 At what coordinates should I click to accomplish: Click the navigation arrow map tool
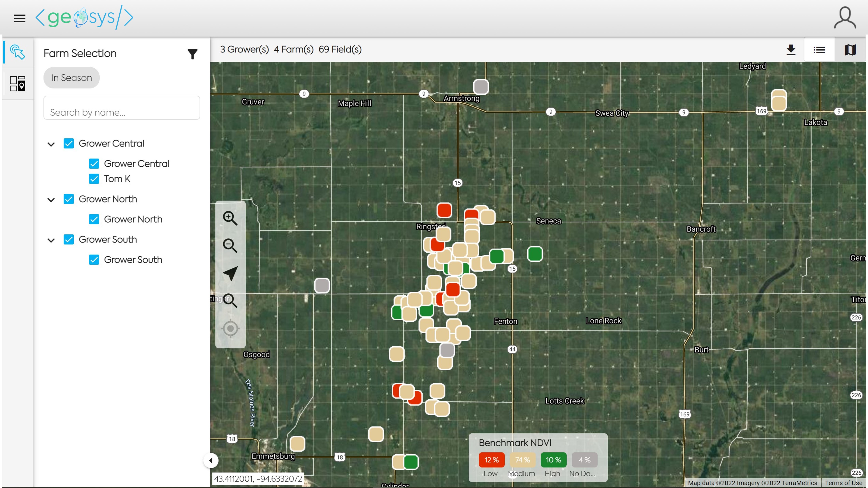pos(230,273)
